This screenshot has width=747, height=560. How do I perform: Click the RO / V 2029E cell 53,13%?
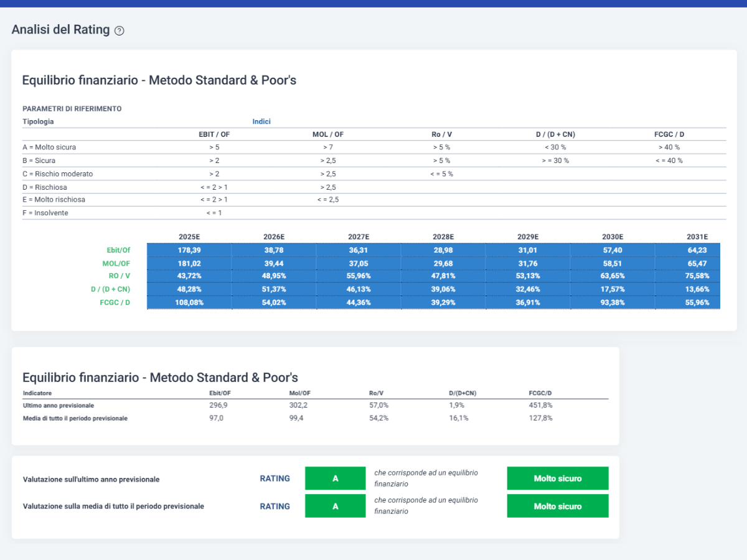(x=528, y=276)
